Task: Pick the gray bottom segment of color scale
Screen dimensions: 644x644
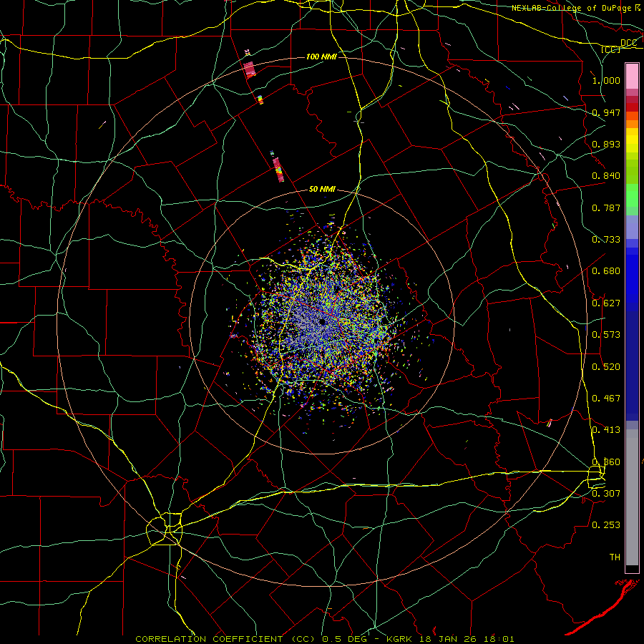Action: point(632,497)
